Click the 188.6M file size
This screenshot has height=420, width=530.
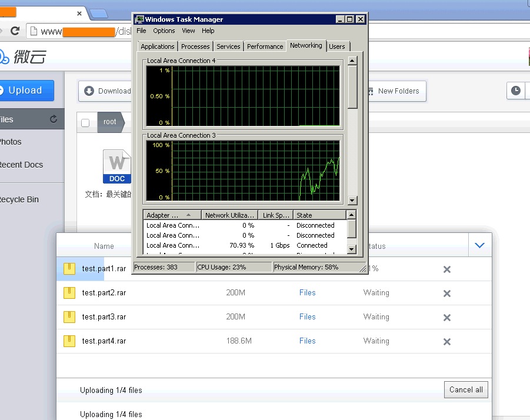[239, 341]
